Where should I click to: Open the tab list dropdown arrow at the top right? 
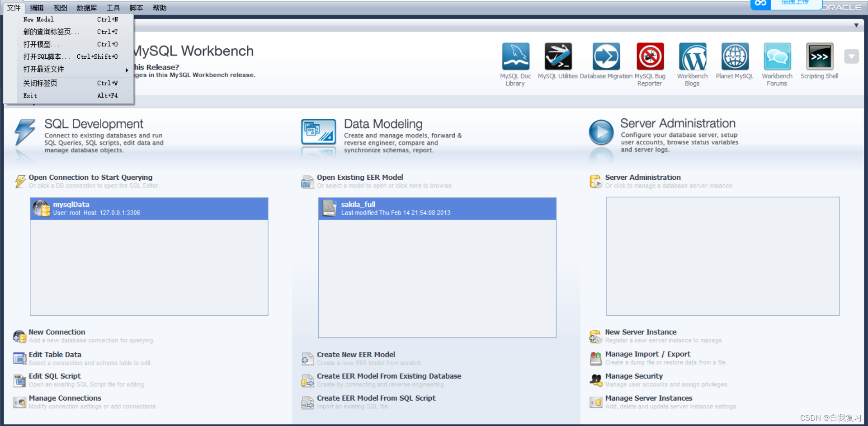point(856,25)
